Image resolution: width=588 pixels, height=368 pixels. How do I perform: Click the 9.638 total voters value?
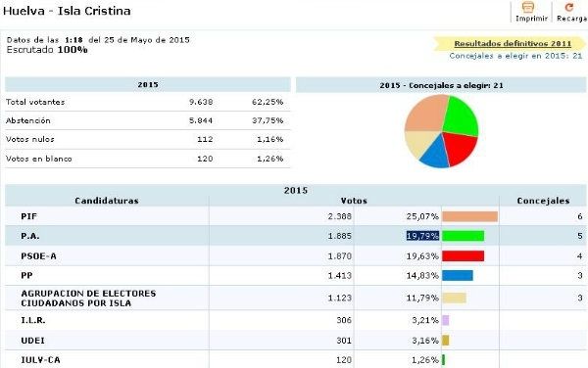[x=201, y=102]
